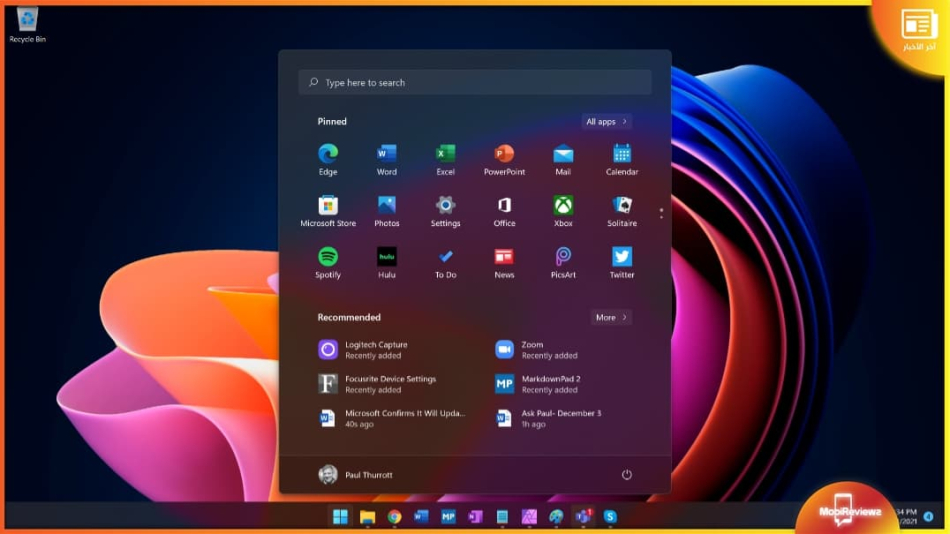The width and height of the screenshot is (950, 534).
Task: Open Affinity Photo on the taskbar
Action: tap(529, 516)
